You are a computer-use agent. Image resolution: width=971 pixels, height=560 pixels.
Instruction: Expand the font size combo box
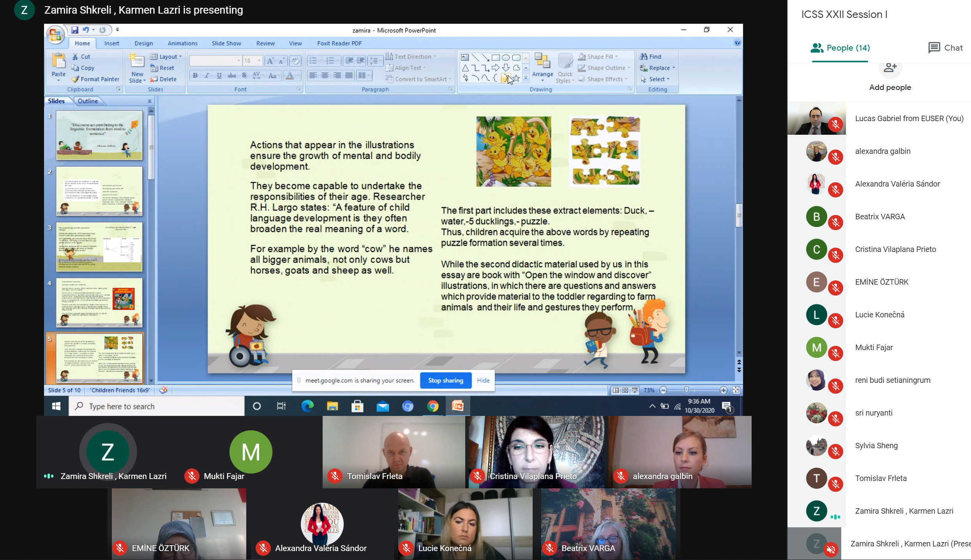[259, 61]
